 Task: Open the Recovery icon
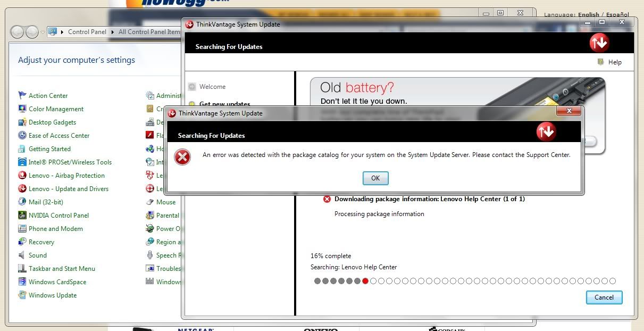tap(22, 242)
